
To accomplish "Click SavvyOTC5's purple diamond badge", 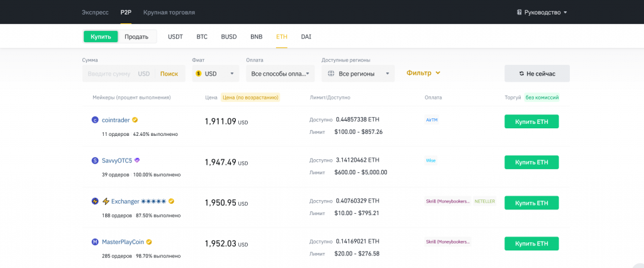I will (137, 160).
